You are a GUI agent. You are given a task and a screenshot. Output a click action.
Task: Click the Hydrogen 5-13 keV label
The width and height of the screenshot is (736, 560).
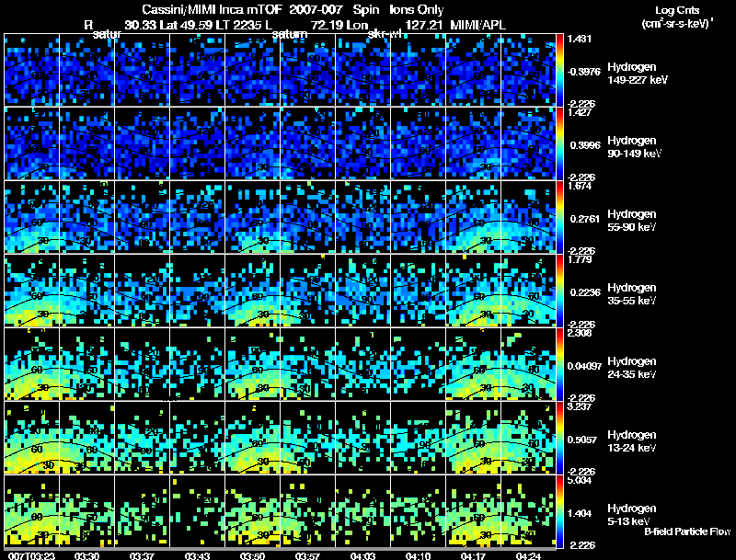(x=632, y=515)
